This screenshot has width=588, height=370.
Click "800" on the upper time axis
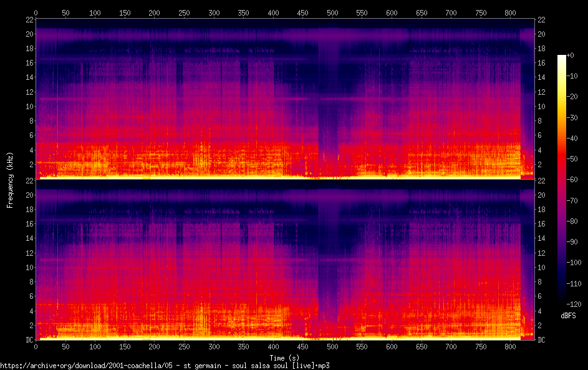(510, 12)
